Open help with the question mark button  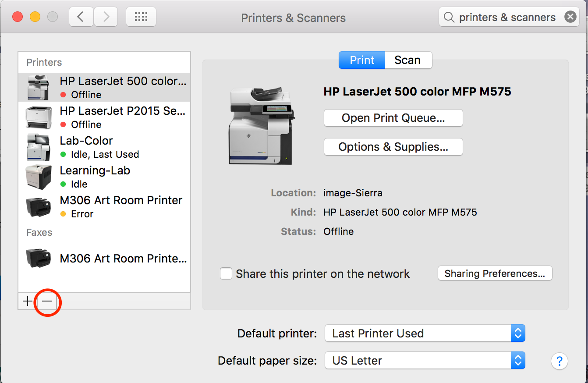559,362
